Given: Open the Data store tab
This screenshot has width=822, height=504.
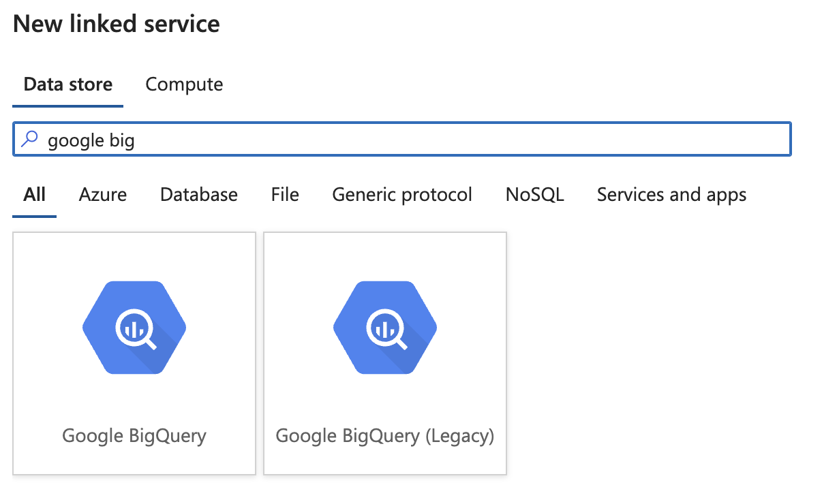Looking at the screenshot, I should (68, 84).
